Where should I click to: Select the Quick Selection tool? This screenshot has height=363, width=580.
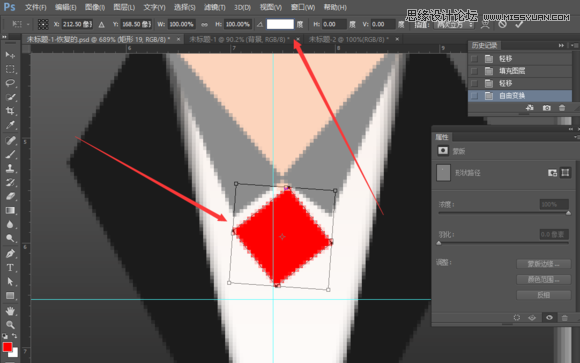(x=10, y=97)
